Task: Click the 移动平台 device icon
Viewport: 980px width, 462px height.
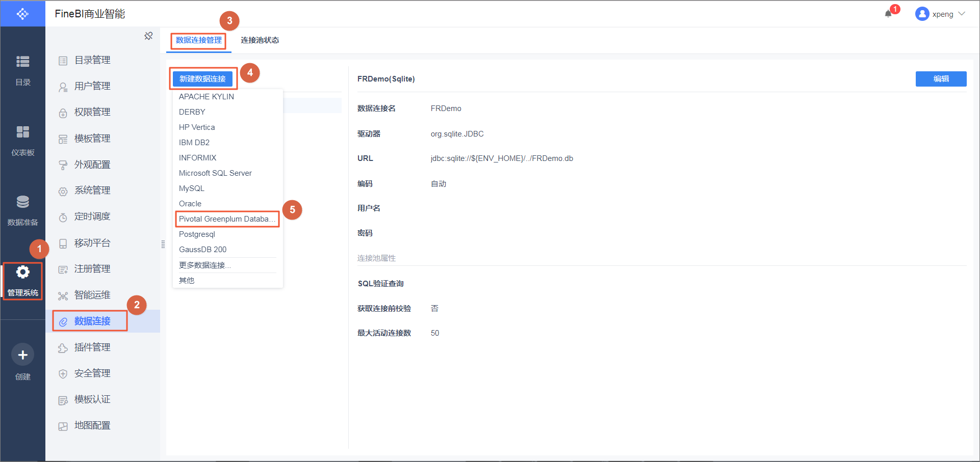Action: (x=63, y=243)
